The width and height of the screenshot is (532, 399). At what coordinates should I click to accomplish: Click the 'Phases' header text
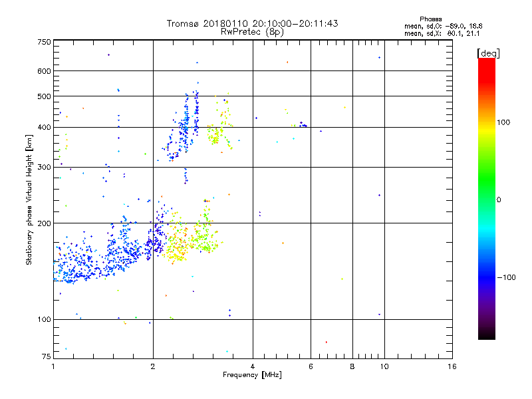(x=430, y=19)
